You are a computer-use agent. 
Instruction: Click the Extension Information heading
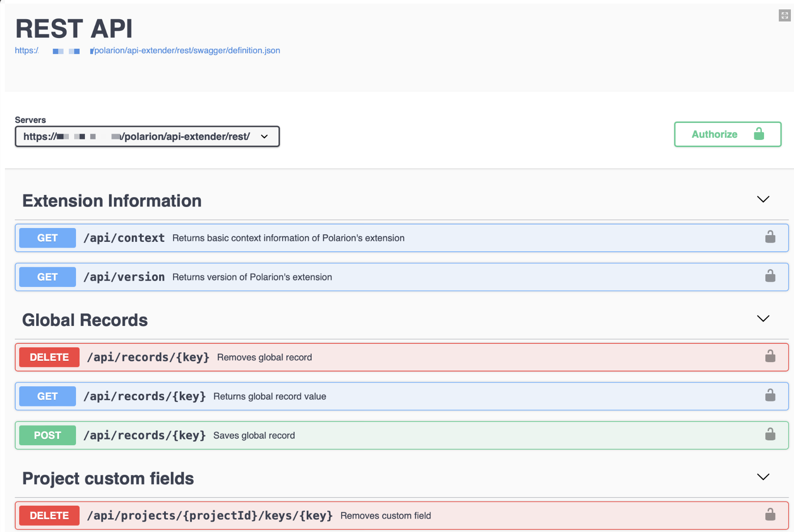coord(112,201)
